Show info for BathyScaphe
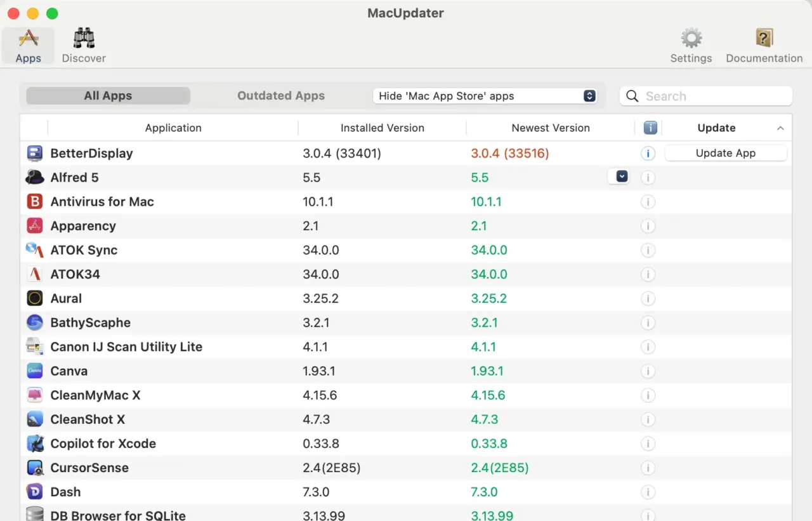Image resolution: width=812 pixels, height=521 pixels. [648, 322]
